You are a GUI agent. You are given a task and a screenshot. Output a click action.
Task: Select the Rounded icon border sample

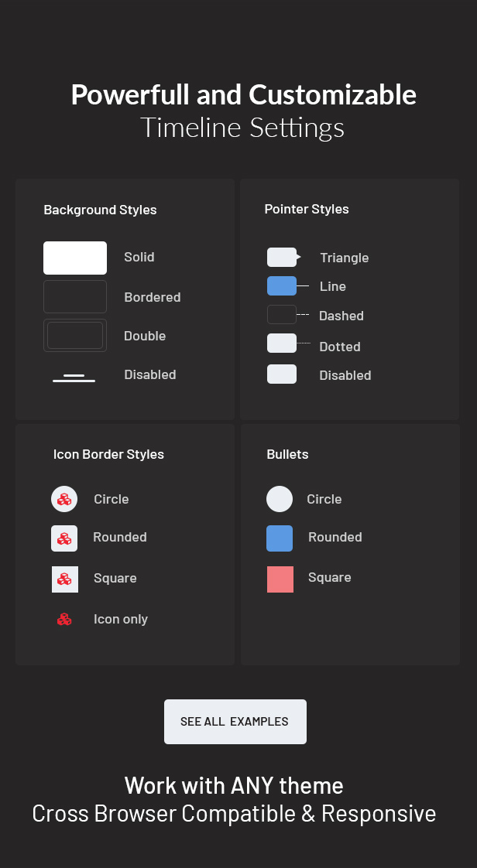[64, 538]
